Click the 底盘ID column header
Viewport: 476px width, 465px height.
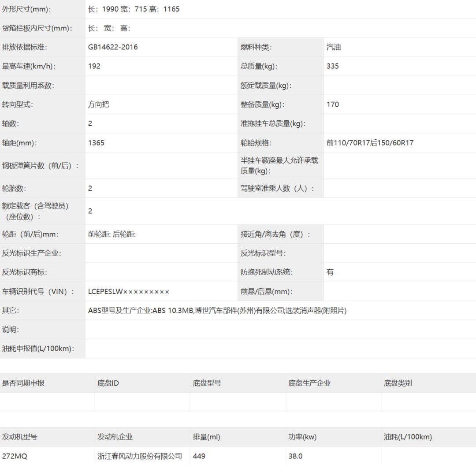[108, 383]
